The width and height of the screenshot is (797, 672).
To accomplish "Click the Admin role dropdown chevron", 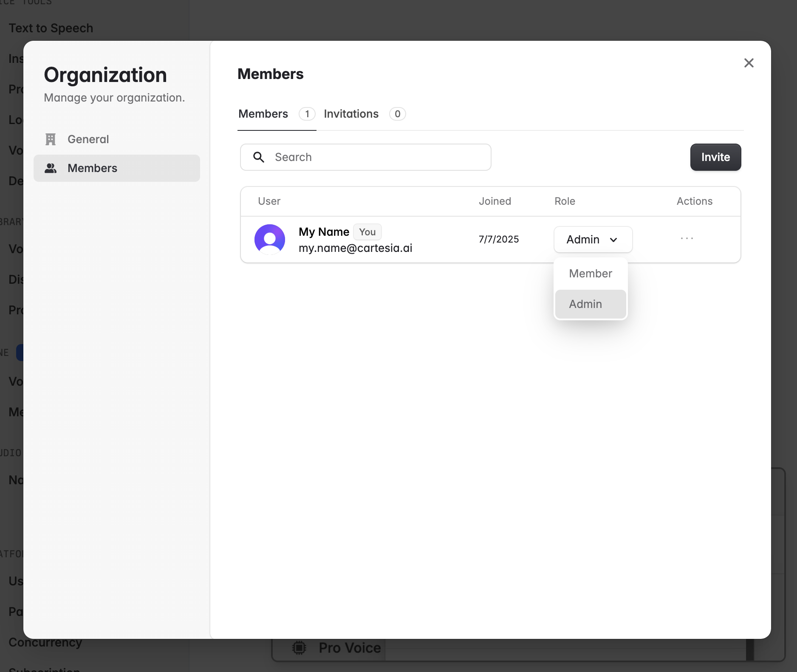I will [613, 240].
